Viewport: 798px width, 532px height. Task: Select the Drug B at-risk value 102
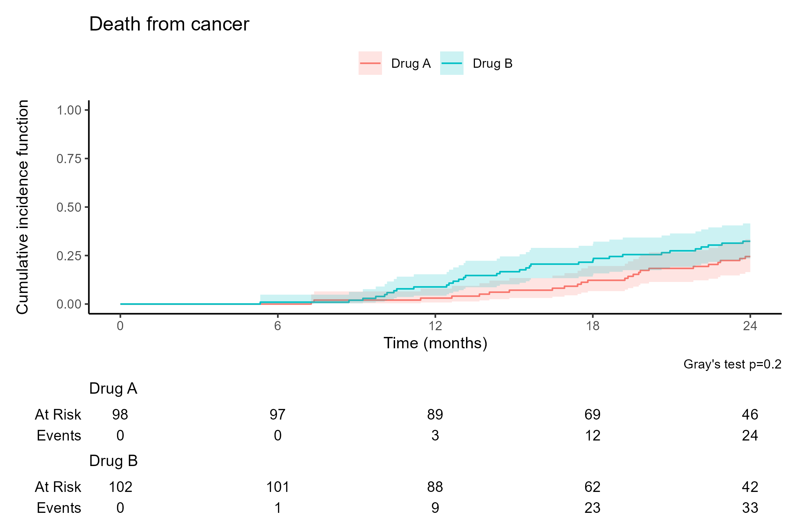[x=120, y=487]
